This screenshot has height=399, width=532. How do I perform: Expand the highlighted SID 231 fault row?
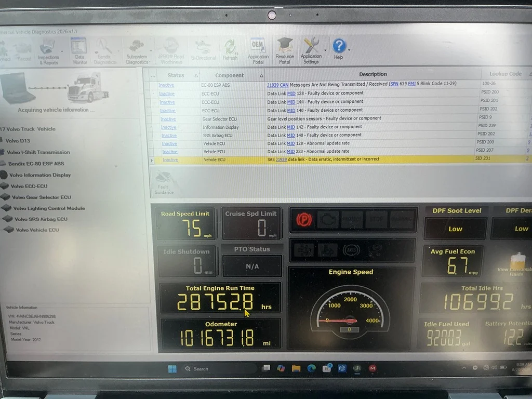(x=152, y=160)
